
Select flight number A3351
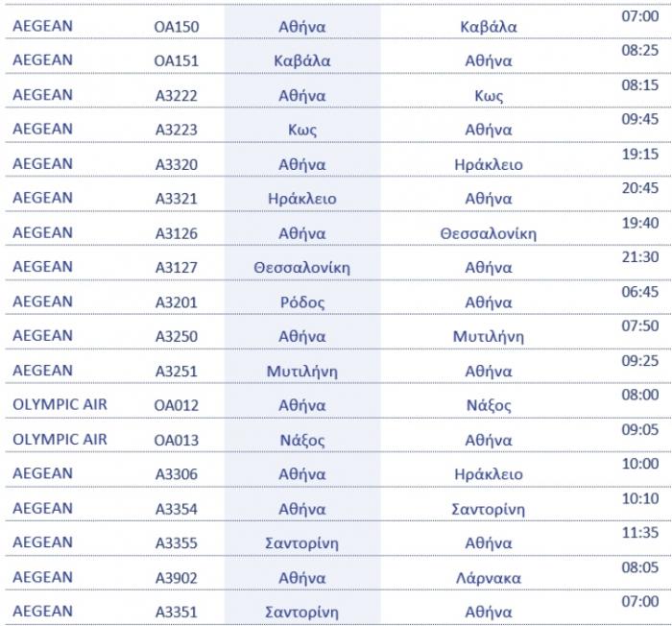click(x=176, y=613)
